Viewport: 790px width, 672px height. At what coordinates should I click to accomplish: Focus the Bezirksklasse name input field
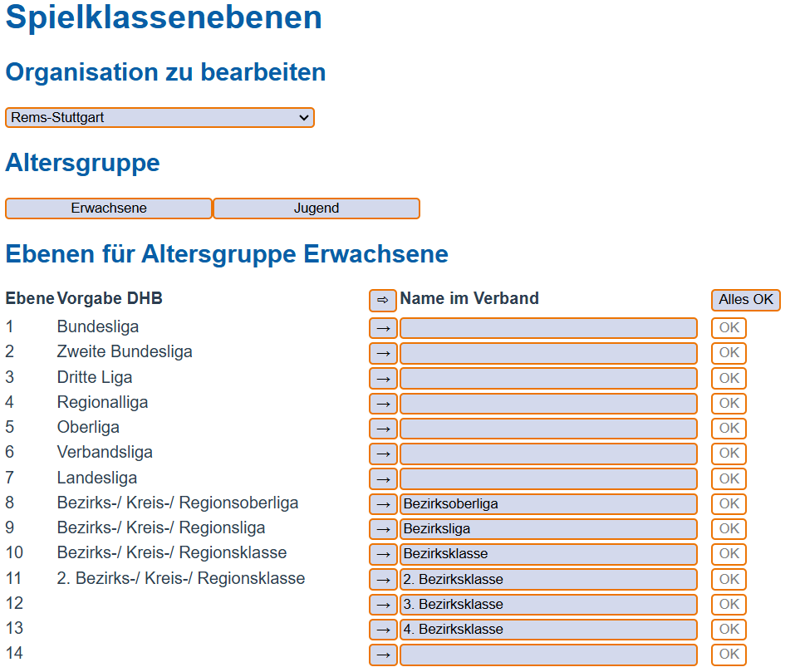click(548, 554)
